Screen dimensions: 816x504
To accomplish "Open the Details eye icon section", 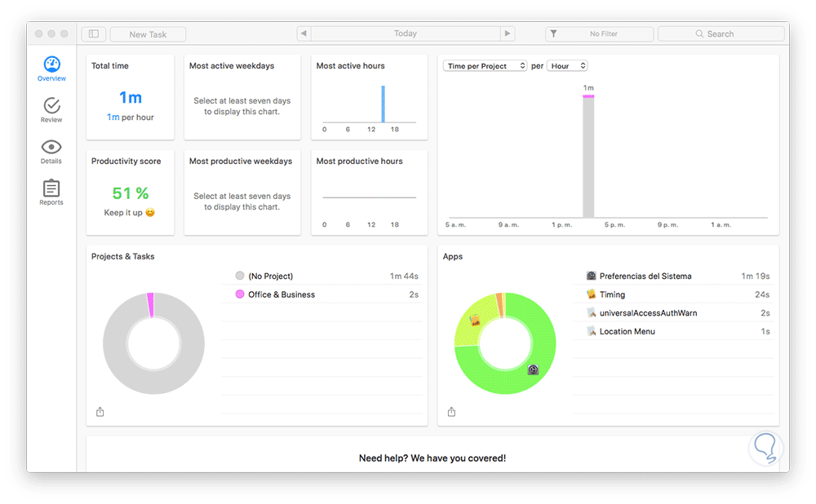I will click(x=51, y=152).
